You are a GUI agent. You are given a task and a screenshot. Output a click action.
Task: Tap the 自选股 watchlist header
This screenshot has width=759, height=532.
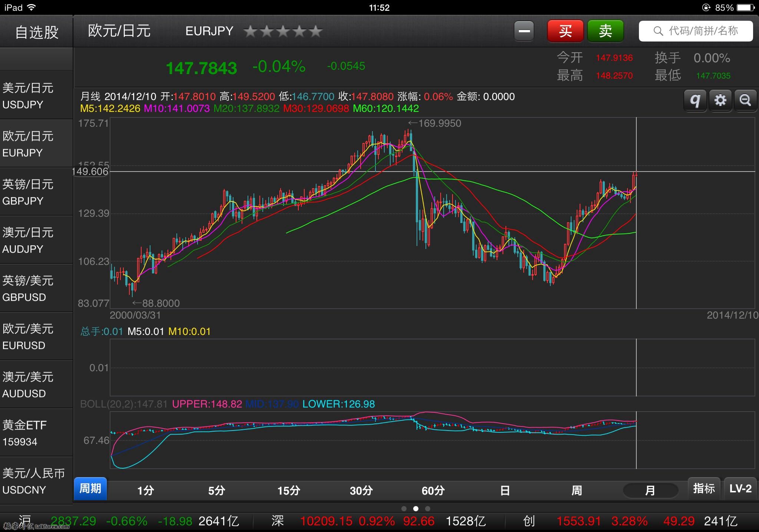point(36,32)
